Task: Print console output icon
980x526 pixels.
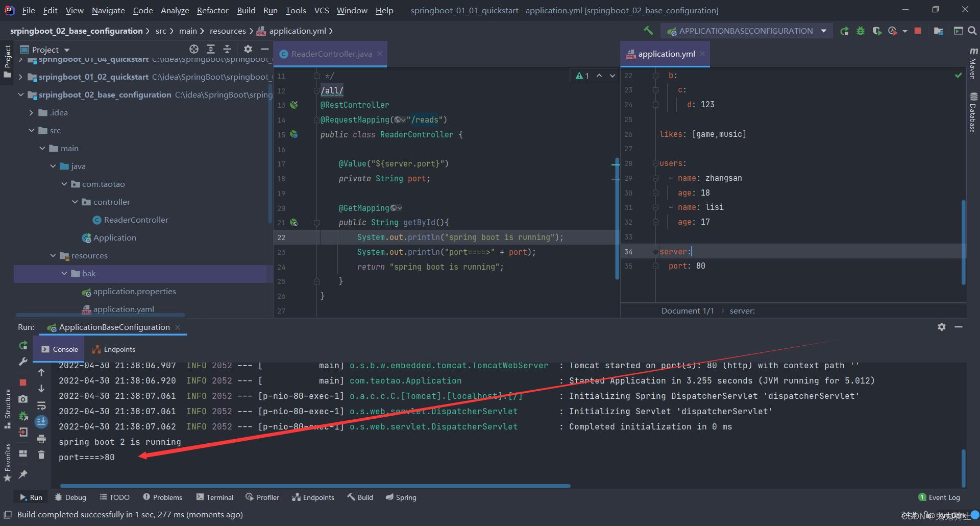Action: coord(41,439)
